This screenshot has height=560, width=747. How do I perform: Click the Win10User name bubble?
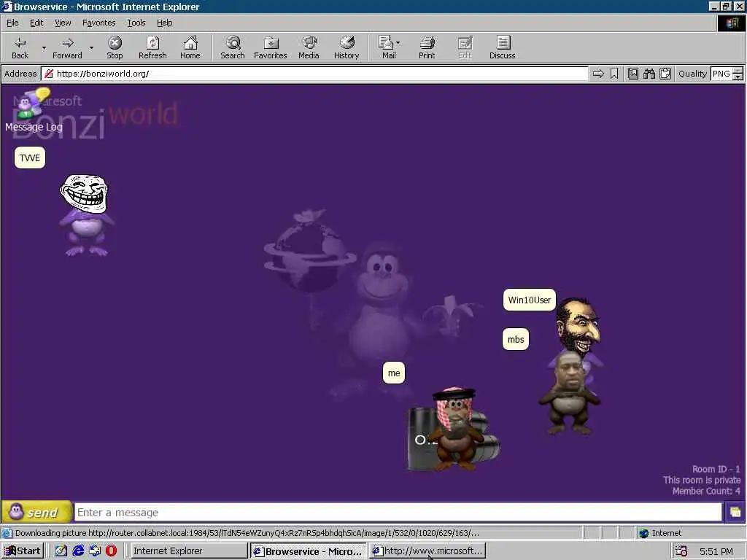(530, 300)
